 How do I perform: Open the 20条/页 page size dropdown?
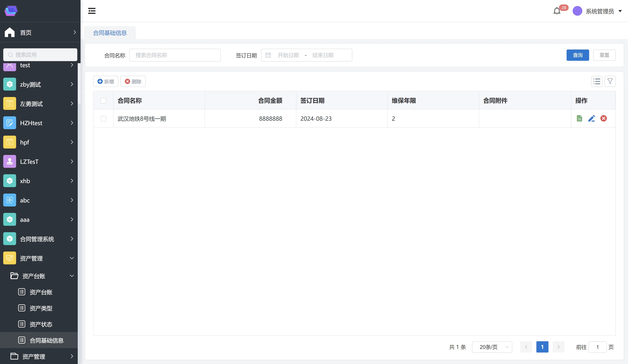[x=492, y=347]
